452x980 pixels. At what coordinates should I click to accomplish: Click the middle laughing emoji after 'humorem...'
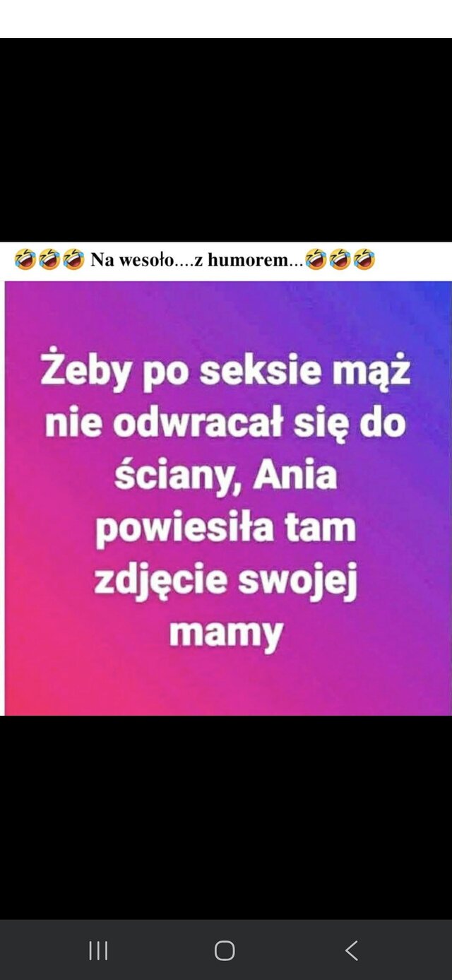340,260
